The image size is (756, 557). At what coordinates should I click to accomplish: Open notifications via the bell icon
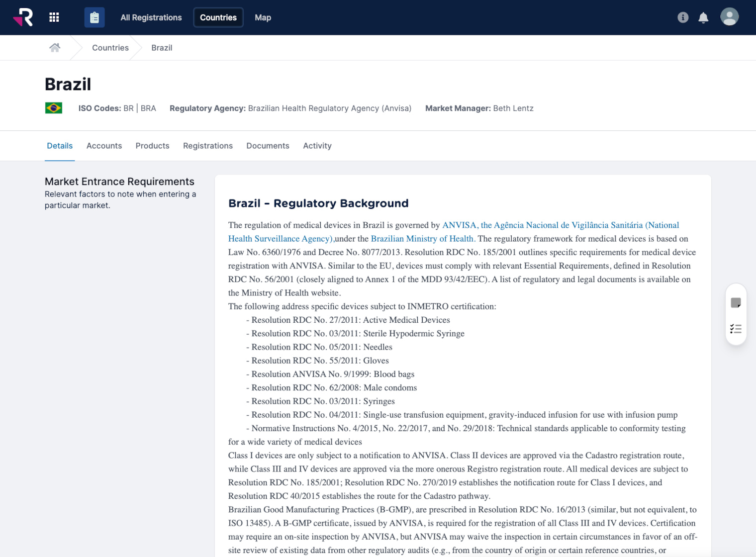coord(703,17)
